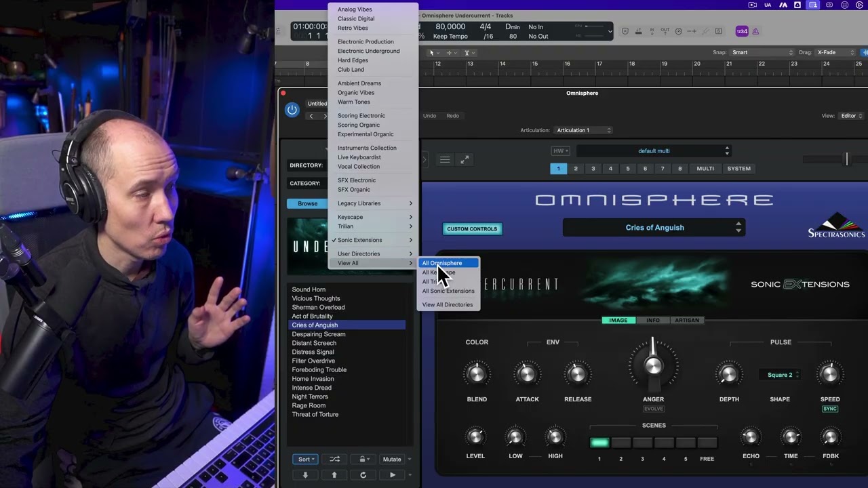Activate scene 2 button
The width and height of the screenshot is (868, 488).
(x=621, y=443)
